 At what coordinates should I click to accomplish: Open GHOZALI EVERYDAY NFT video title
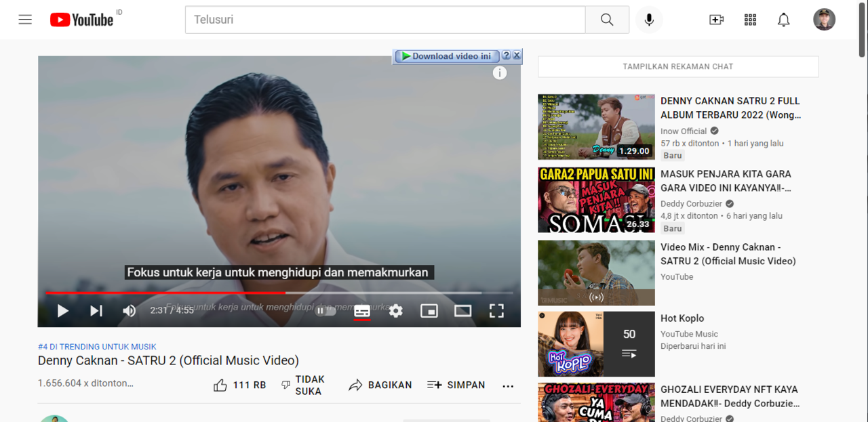click(730, 396)
